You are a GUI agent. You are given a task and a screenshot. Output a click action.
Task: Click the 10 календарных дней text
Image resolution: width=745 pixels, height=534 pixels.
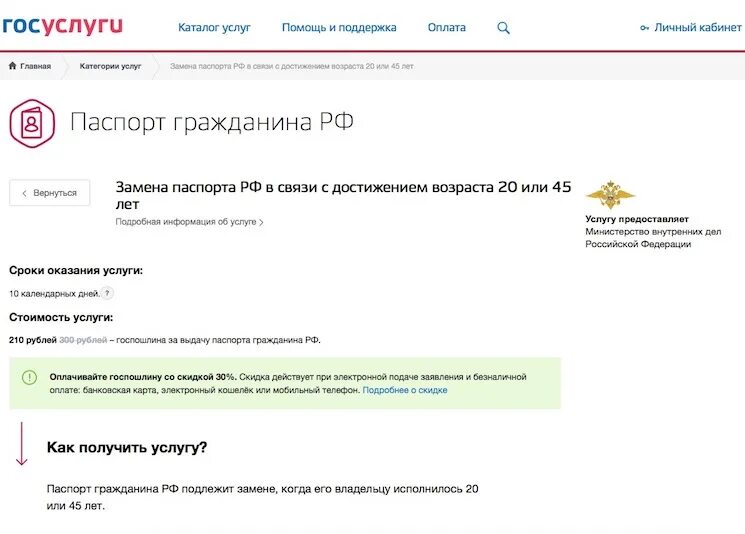54,294
